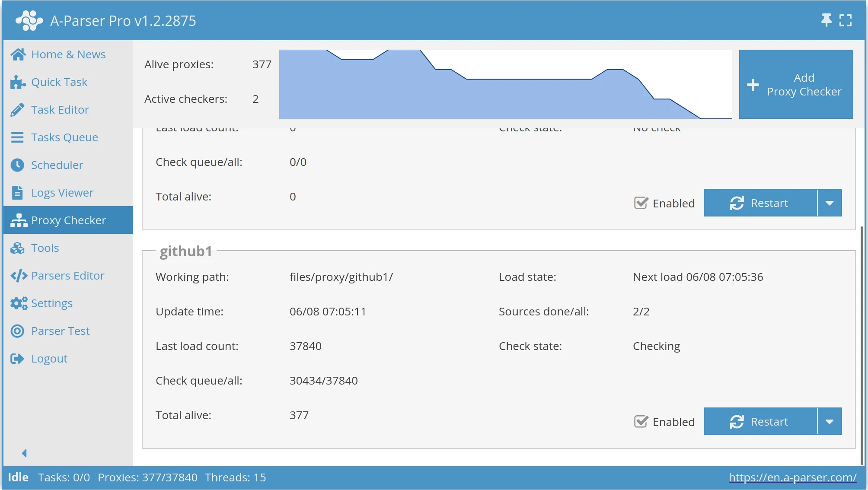868x490 pixels.
Task: Open Settings via the gears icon
Action: coord(18,303)
